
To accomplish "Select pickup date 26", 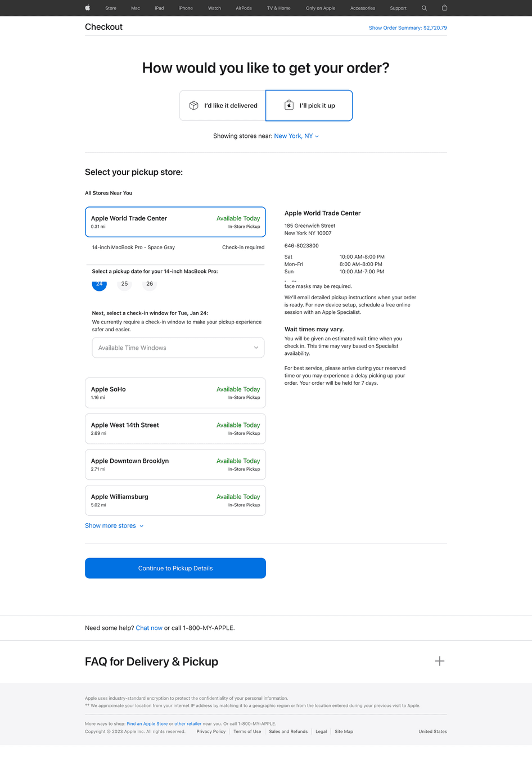I will coord(150,284).
